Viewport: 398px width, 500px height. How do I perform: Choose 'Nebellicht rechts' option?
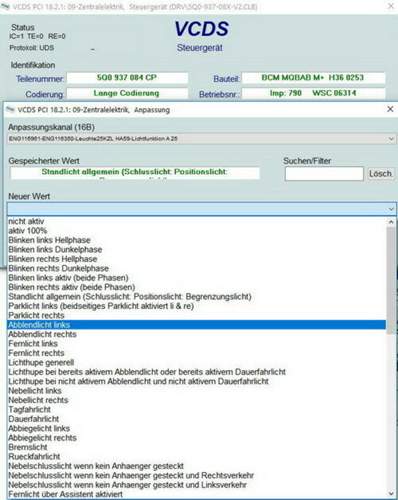click(197, 400)
